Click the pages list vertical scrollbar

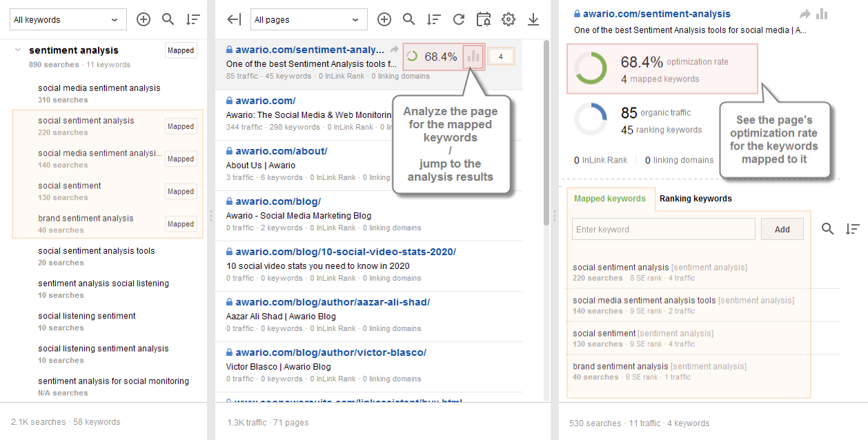point(546,131)
